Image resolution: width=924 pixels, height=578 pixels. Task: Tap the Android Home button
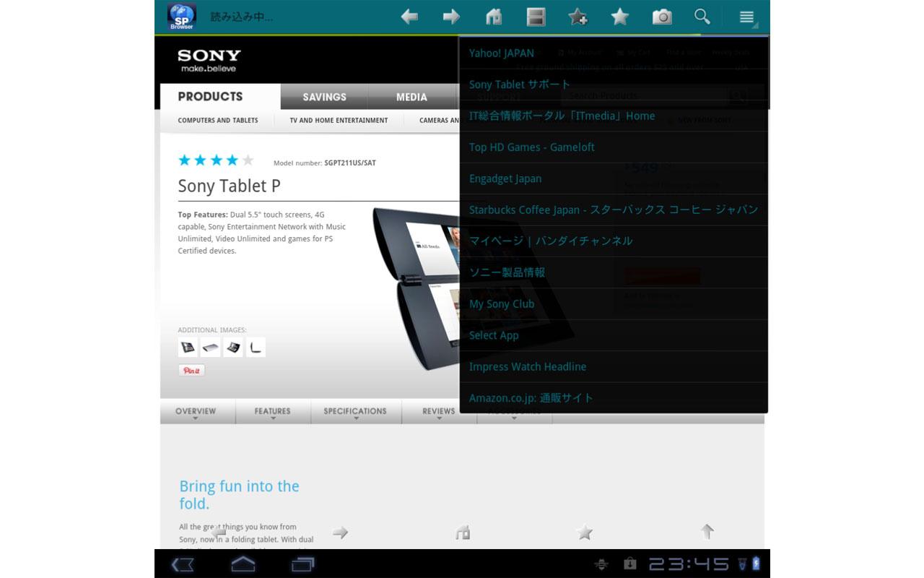pos(243,564)
